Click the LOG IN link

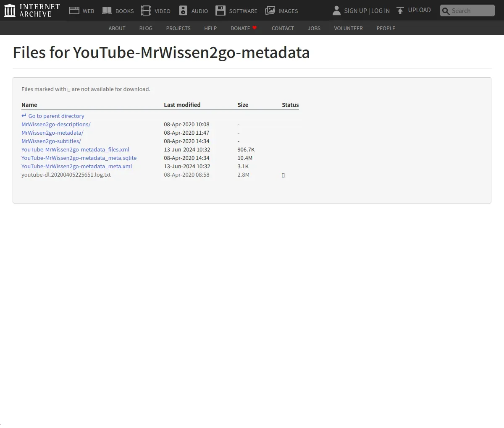381,11
